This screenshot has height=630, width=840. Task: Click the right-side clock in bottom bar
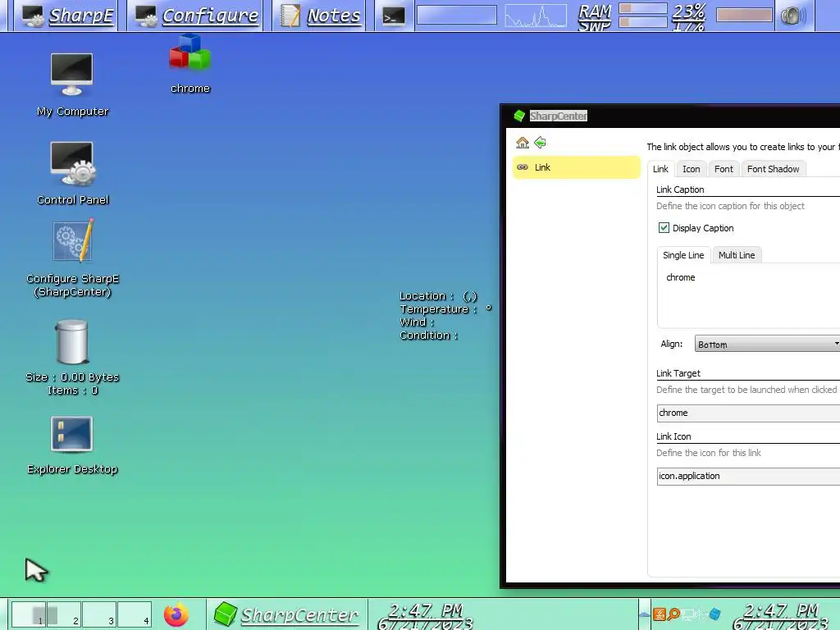point(780,615)
